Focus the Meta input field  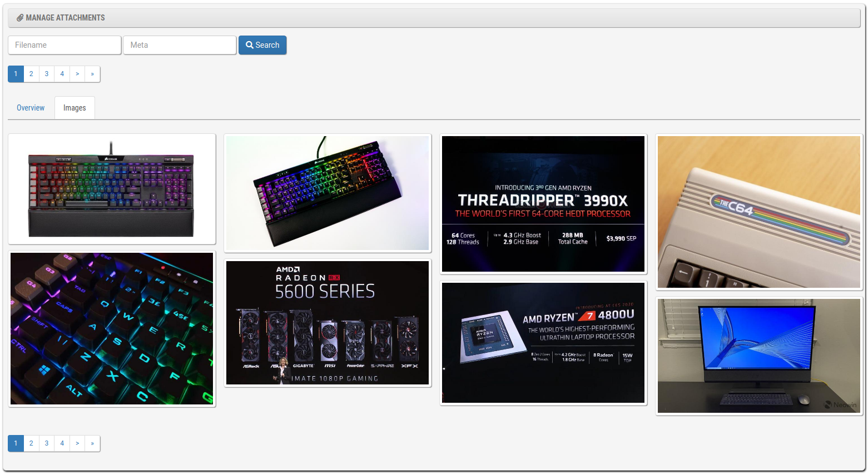click(x=180, y=45)
